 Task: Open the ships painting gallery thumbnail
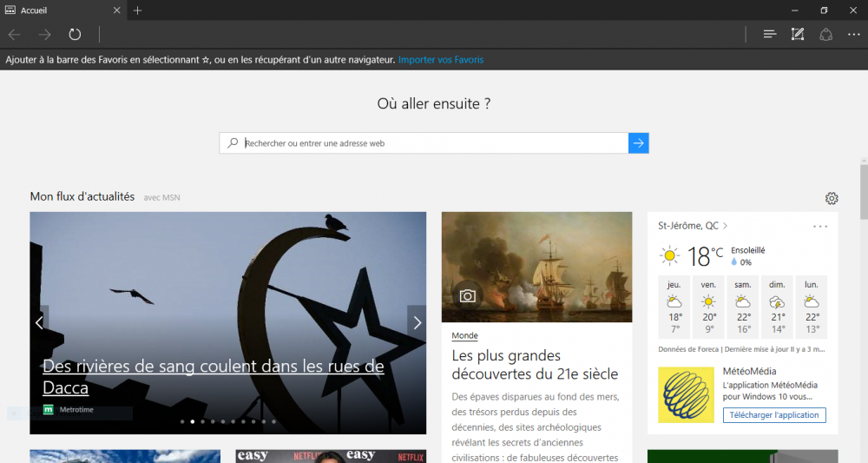(x=536, y=267)
